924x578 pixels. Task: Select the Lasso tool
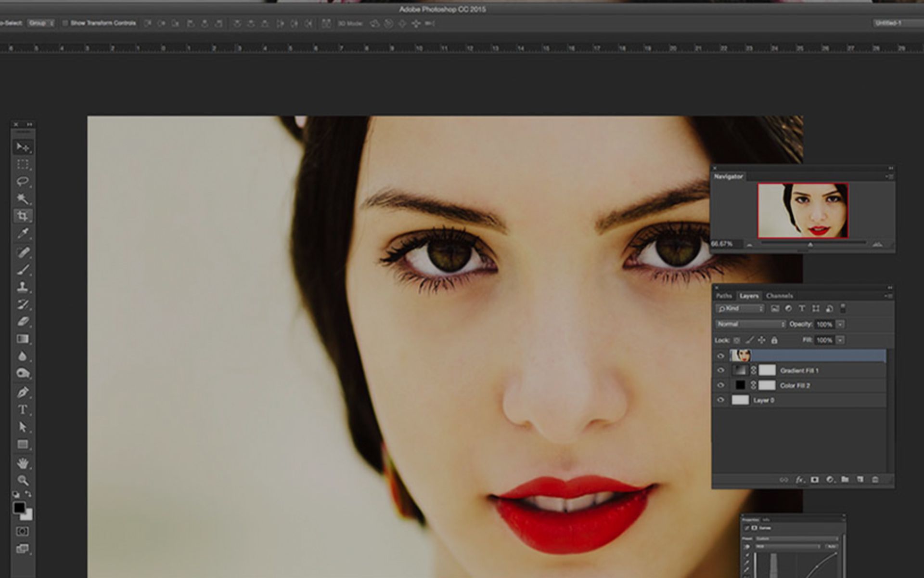[23, 182]
